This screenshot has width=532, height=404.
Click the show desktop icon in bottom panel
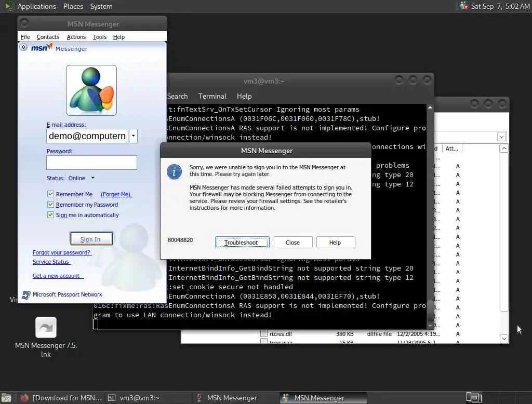click(6, 398)
